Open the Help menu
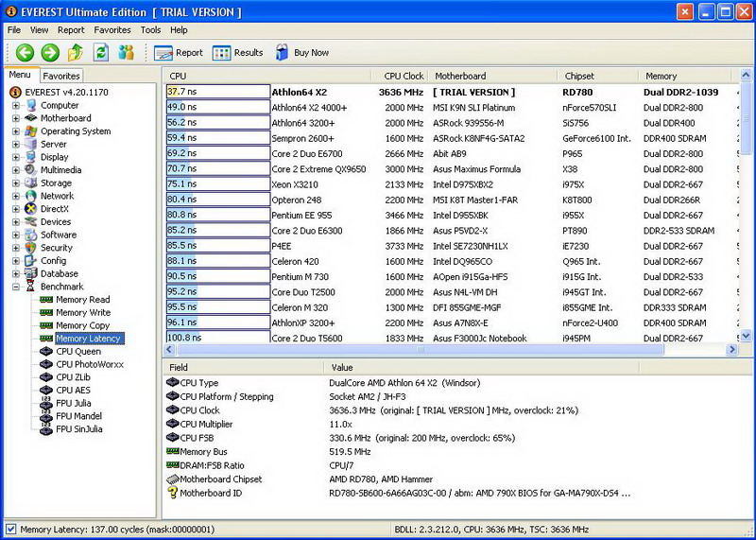Screen dimensions: 756x540 (x=179, y=30)
